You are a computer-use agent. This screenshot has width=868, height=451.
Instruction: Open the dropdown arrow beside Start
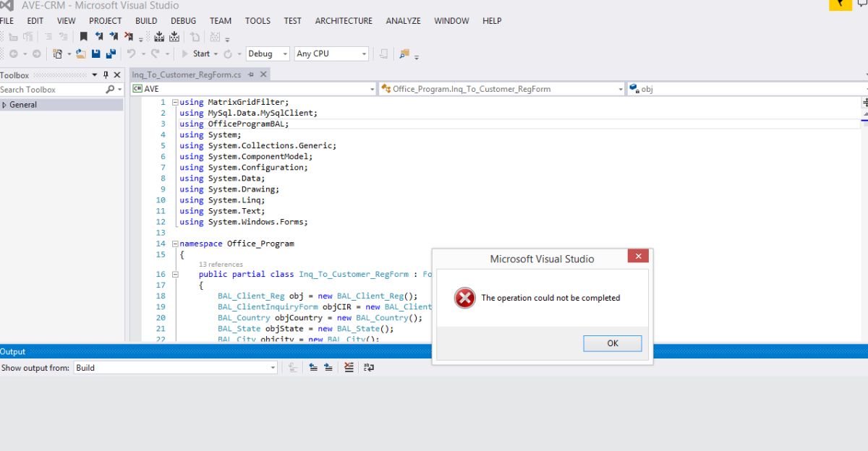point(216,53)
